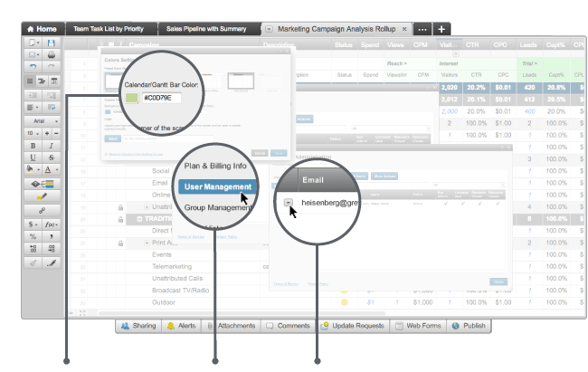The width and height of the screenshot is (588, 372).
Task: Open the Update Requests tab
Action: pyautogui.click(x=353, y=326)
